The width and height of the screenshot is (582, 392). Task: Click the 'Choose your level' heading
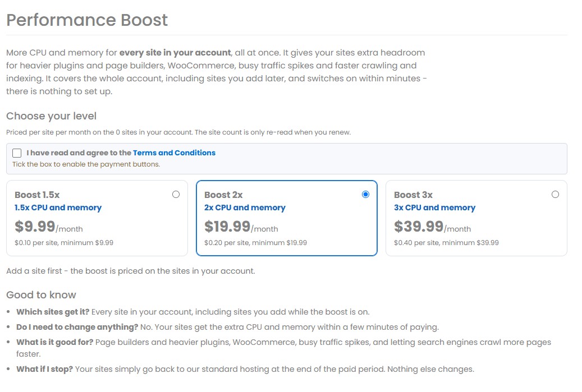coord(51,116)
